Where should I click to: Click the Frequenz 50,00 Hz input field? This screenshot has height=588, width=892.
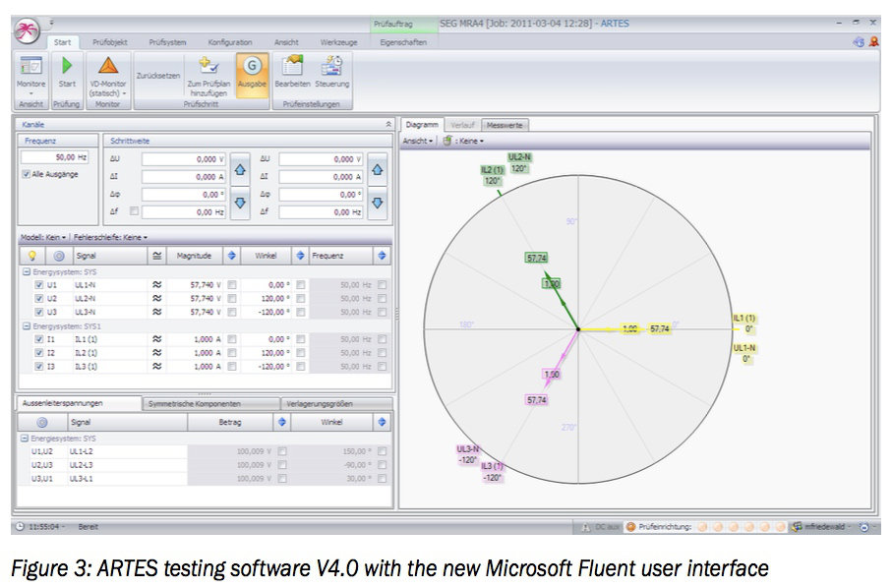click(x=55, y=157)
